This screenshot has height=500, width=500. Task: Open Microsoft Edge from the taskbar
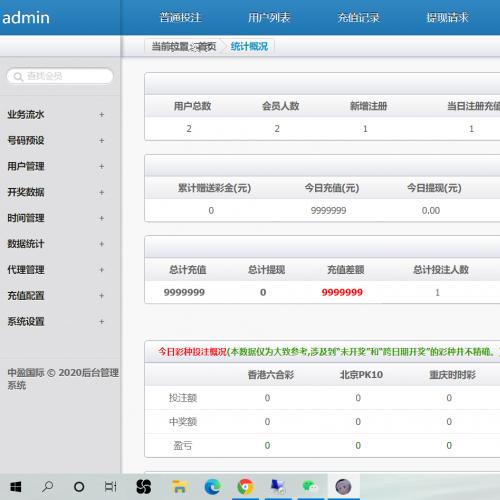point(212,487)
